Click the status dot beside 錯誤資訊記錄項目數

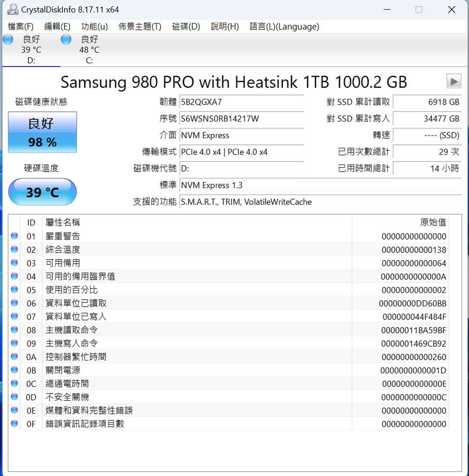(x=14, y=424)
